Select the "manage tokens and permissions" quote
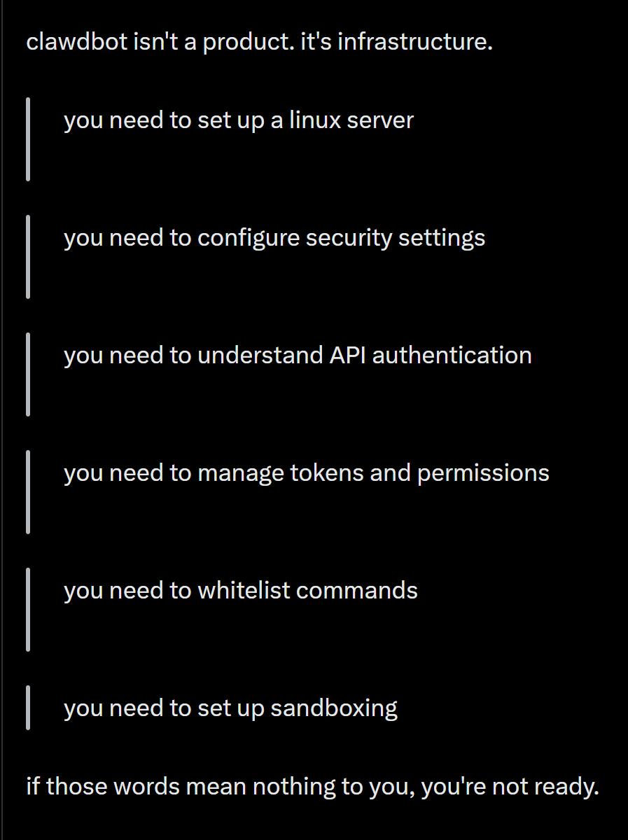Viewport: 628px width, 840px height. pyautogui.click(x=306, y=473)
